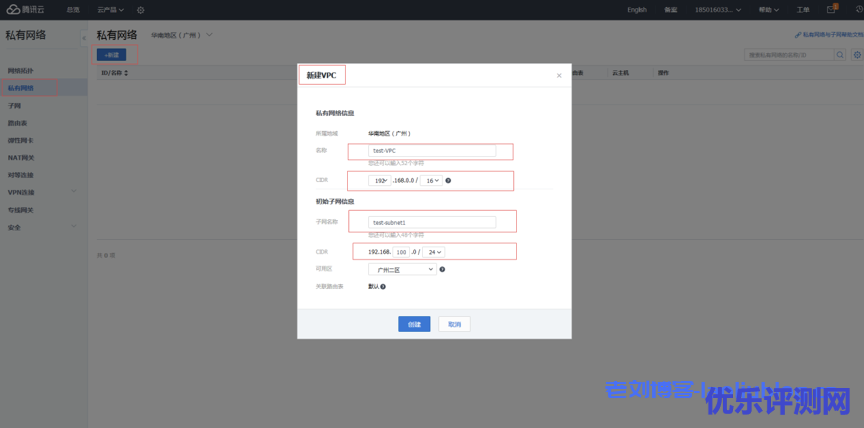864x428 pixels.
Task: Open the 可用区 dropdown showing 广州二区
Action: (401, 269)
